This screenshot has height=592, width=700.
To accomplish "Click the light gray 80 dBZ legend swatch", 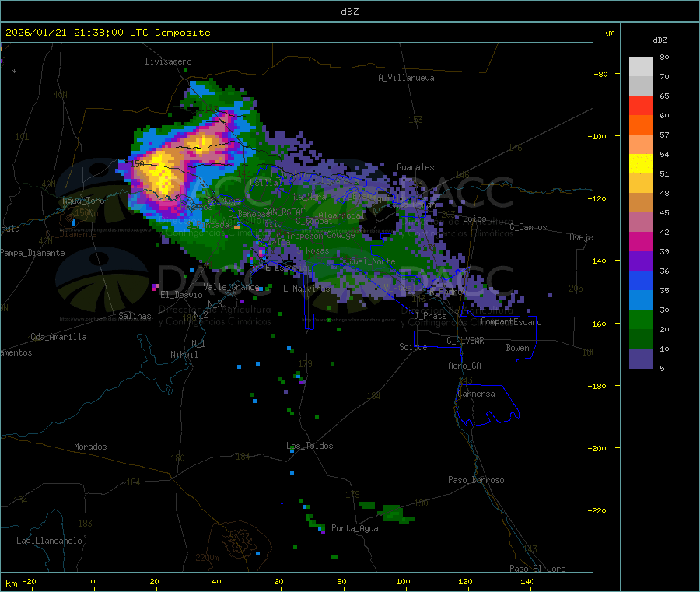I will (641, 67).
